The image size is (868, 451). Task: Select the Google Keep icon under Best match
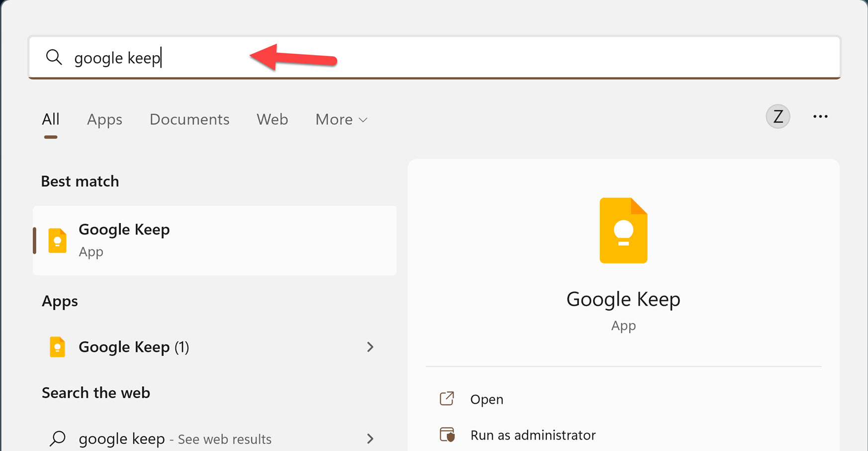point(57,240)
